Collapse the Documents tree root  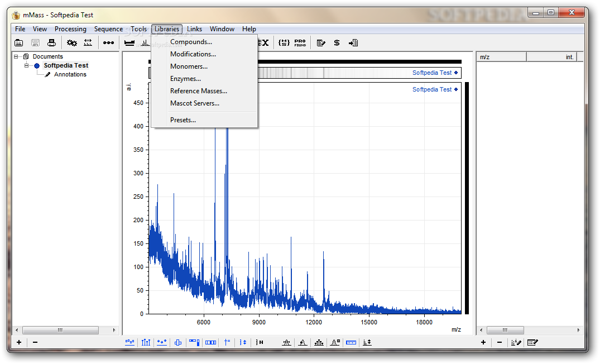coord(16,56)
